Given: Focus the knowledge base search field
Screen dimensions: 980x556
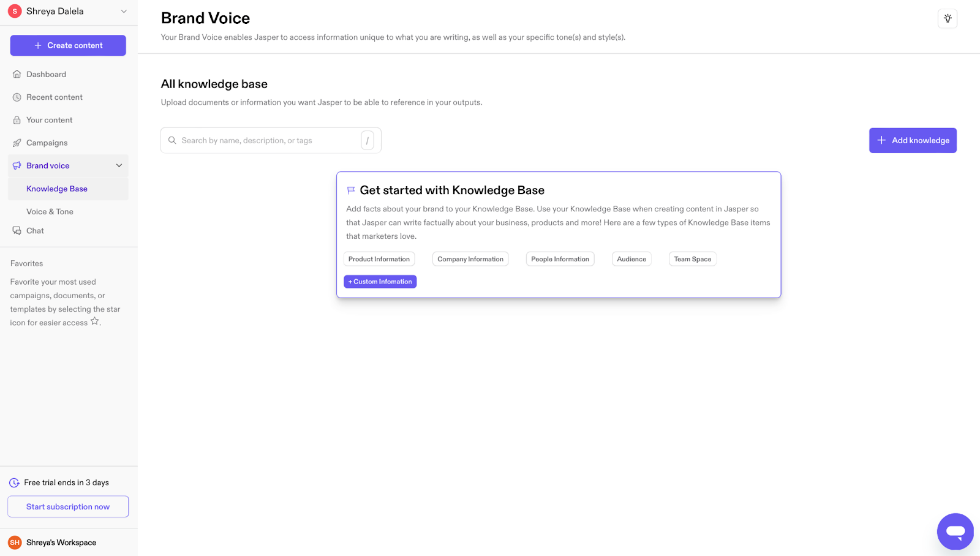Looking at the screenshot, I should (x=271, y=140).
